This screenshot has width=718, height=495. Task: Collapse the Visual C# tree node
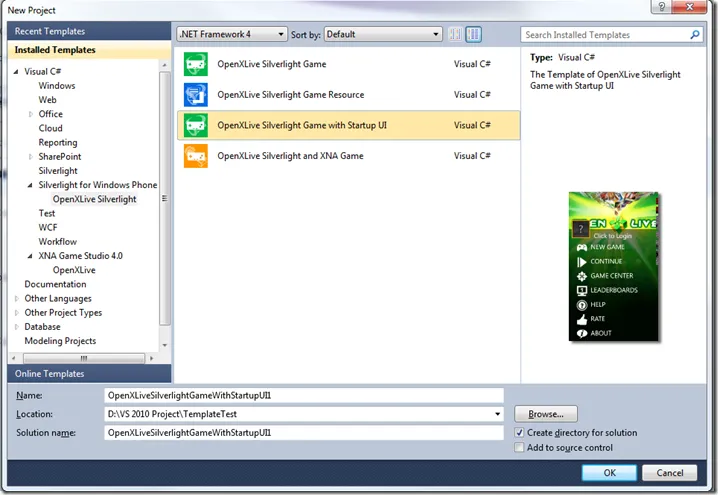tap(16, 71)
